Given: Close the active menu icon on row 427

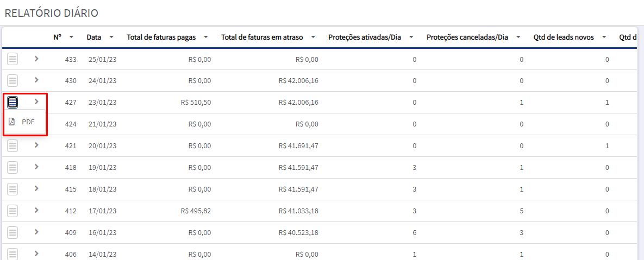Looking at the screenshot, I should [12, 102].
